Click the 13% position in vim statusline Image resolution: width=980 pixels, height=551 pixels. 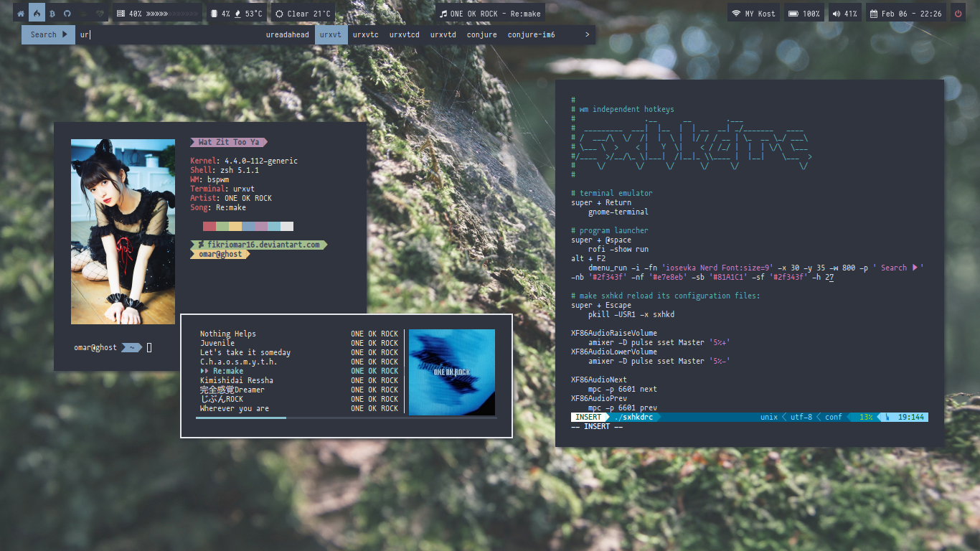pyautogui.click(x=866, y=417)
